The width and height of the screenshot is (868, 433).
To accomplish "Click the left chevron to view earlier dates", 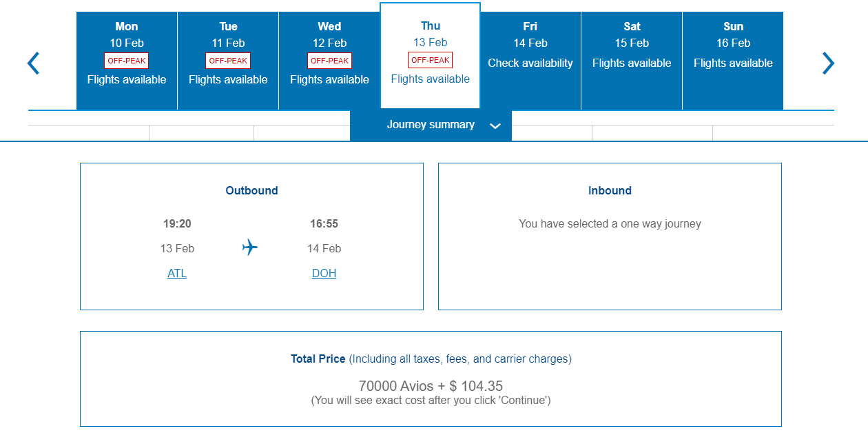I will (32, 62).
